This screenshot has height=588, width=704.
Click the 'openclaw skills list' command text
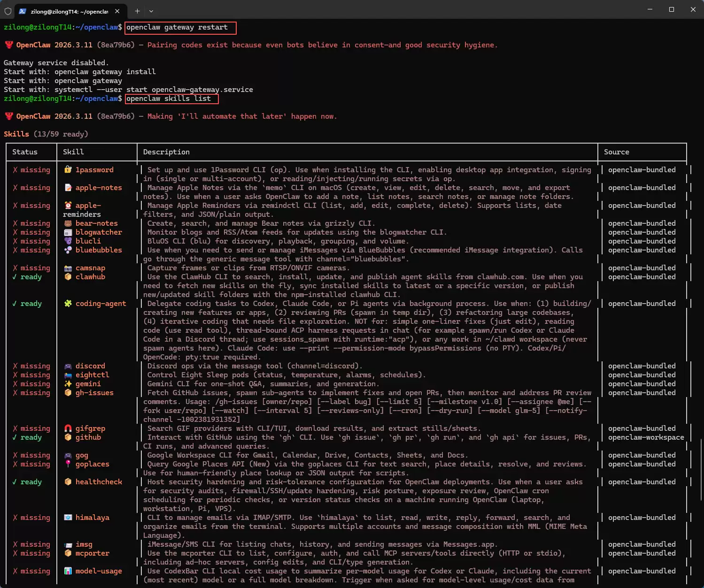[169, 99]
